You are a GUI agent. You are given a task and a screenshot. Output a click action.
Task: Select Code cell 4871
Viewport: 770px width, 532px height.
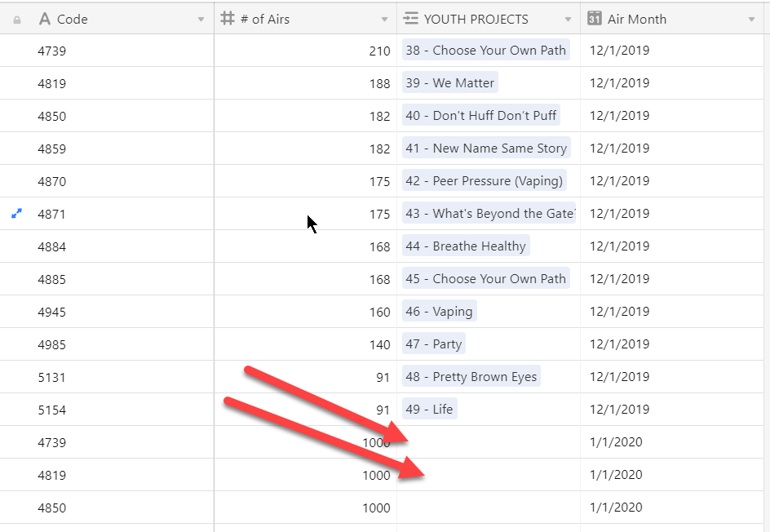(107, 214)
